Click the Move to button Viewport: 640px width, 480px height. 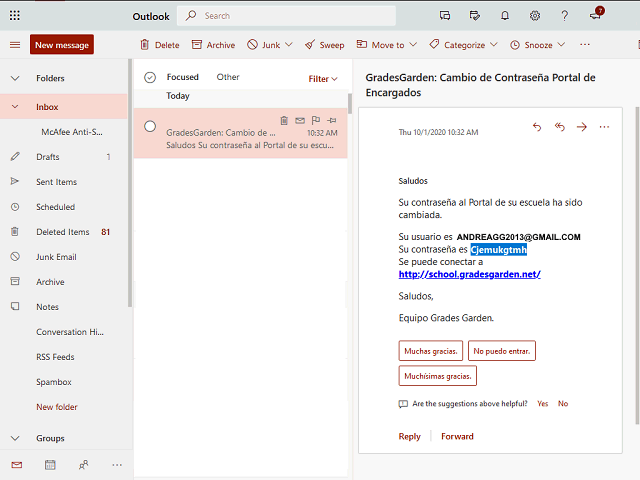tap(380, 44)
